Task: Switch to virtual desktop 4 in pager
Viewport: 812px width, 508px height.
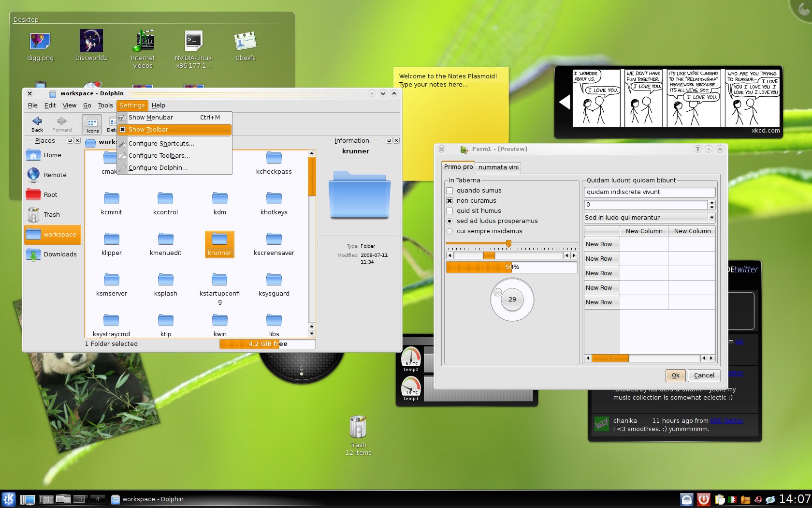Action: [97, 499]
